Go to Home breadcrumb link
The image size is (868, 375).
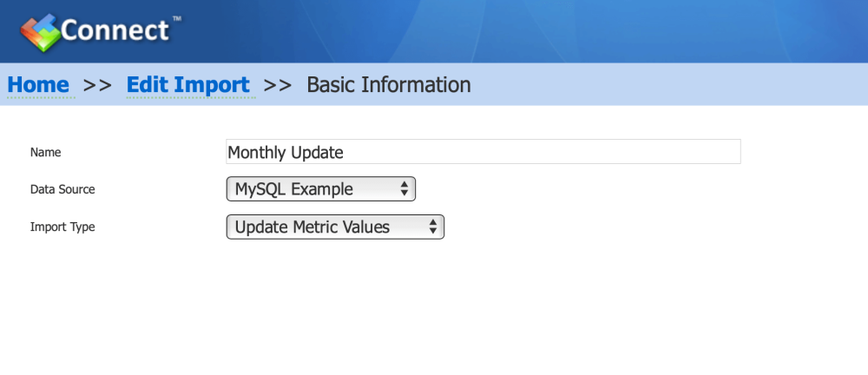[x=38, y=85]
